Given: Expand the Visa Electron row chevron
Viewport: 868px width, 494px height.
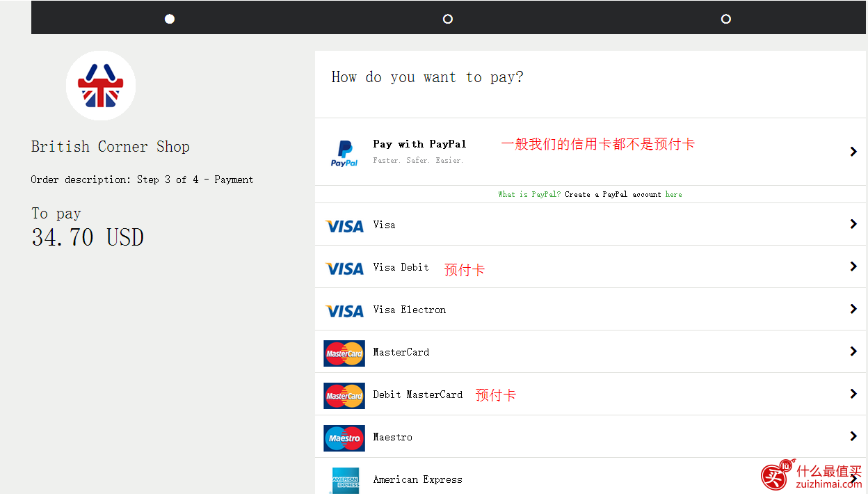Looking at the screenshot, I should [853, 309].
